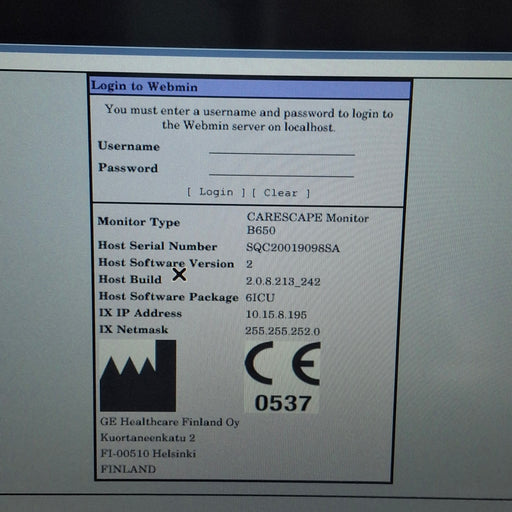Select host software version value 2
512x512 pixels.
click(x=249, y=264)
